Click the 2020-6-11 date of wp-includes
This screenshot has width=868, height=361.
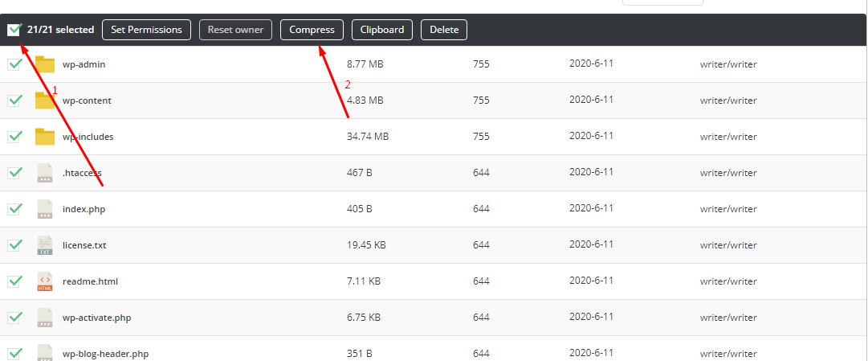point(591,135)
